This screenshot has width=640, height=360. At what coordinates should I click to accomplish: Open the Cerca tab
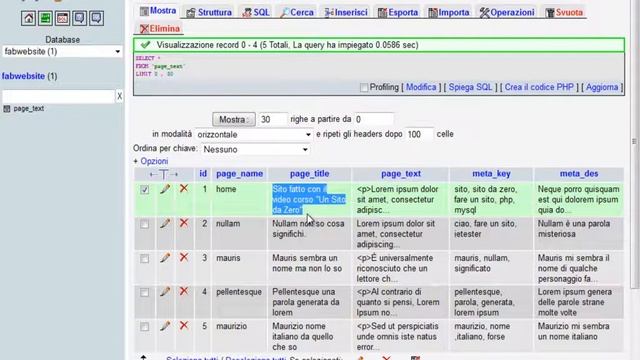[297, 13]
